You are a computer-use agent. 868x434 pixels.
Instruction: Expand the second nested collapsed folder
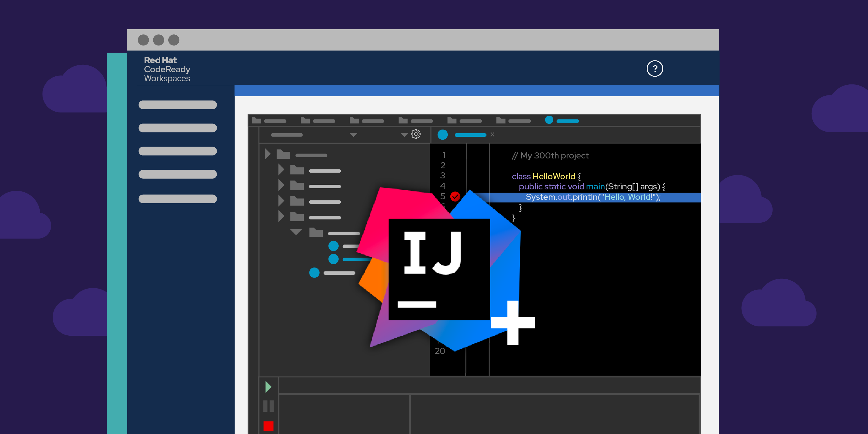(281, 185)
